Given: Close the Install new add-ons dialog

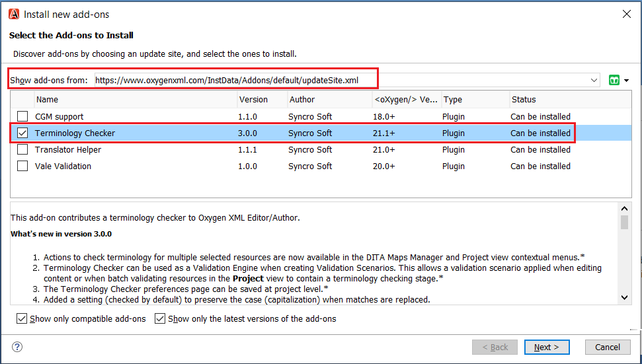Looking at the screenshot, I should pyautogui.click(x=626, y=15).
